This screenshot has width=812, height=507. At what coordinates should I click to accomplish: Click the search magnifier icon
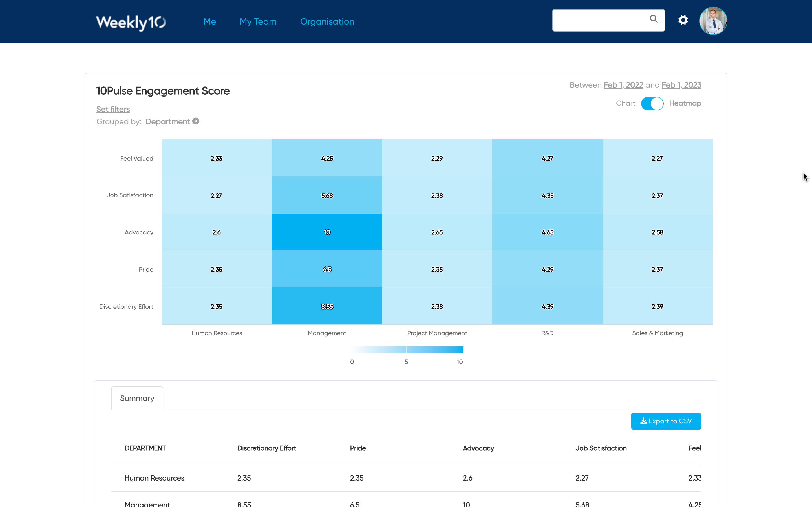[x=653, y=19]
